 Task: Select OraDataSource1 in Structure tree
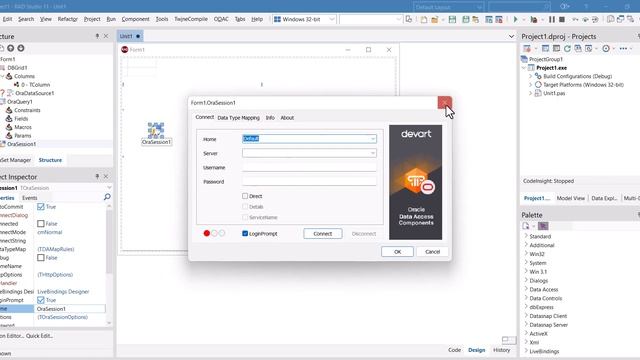coord(35,93)
